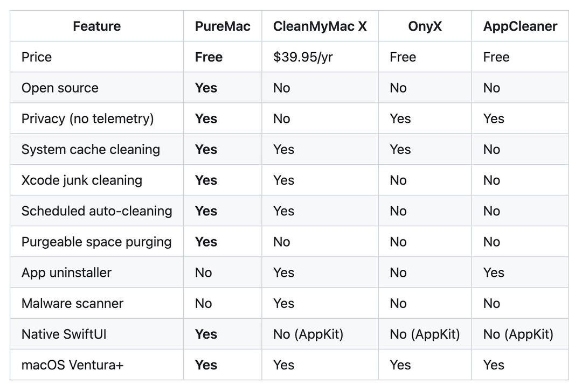Click the Purgeable space purging label
The height and width of the screenshot is (392, 582).
[x=96, y=242]
